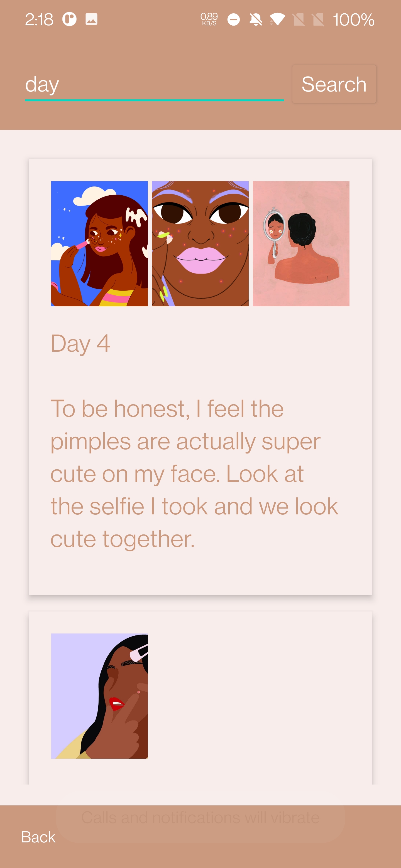Open the girl applying cream thumbnail
Image resolution: width=401 pixels, height=868 pixels.
click(x=99, y=244)
